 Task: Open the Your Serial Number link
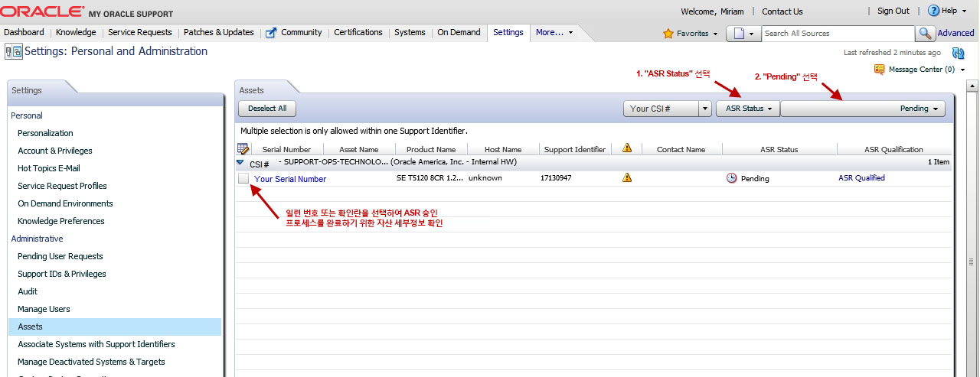290,179
